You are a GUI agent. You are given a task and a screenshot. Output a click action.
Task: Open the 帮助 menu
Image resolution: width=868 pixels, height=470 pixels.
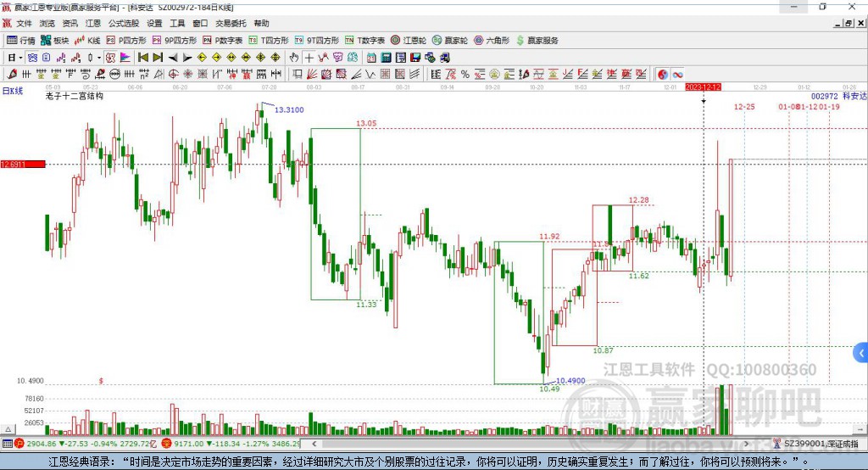(261, 23)
